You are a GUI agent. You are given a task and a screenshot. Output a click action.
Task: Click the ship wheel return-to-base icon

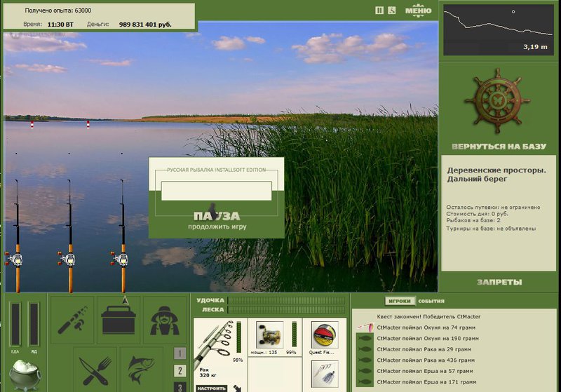[x=497, y=101]
